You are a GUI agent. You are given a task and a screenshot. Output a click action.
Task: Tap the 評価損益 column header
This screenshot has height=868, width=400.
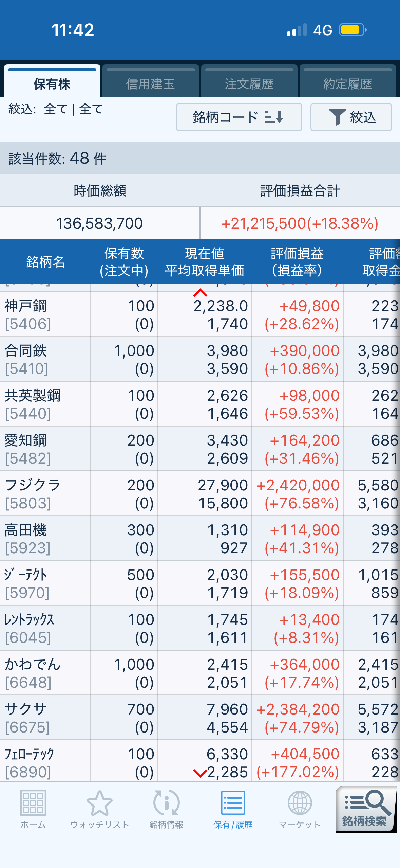[297, 262]
